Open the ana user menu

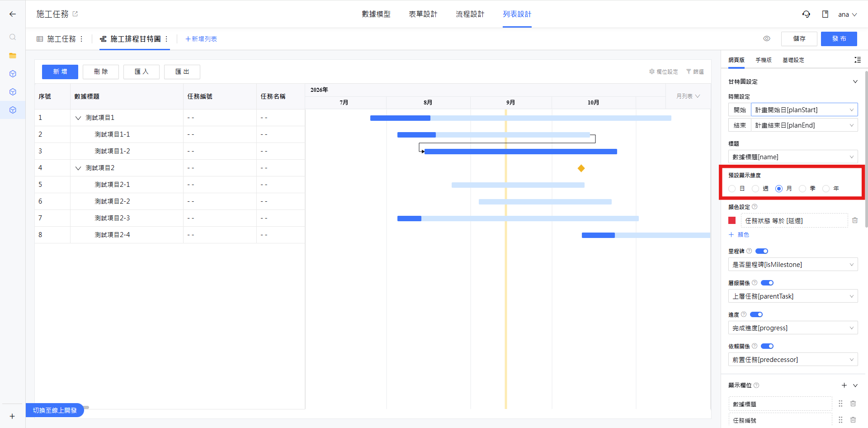847,14
